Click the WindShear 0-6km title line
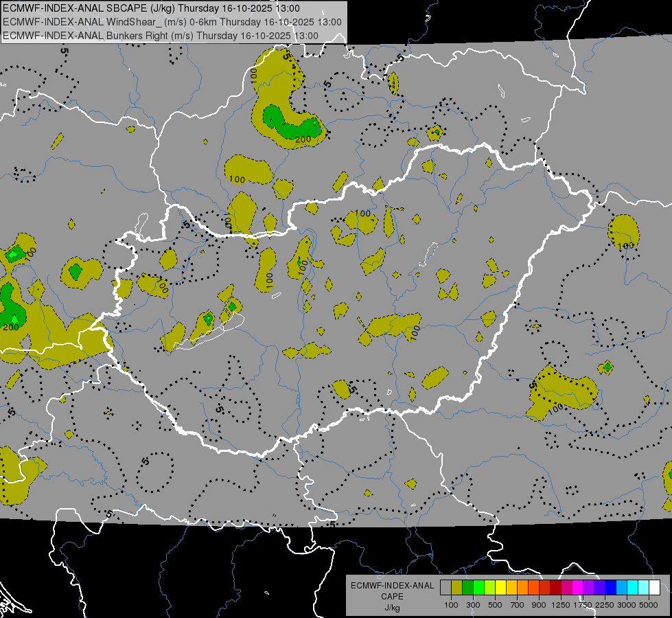672x618 pixels. coord(172,22)
